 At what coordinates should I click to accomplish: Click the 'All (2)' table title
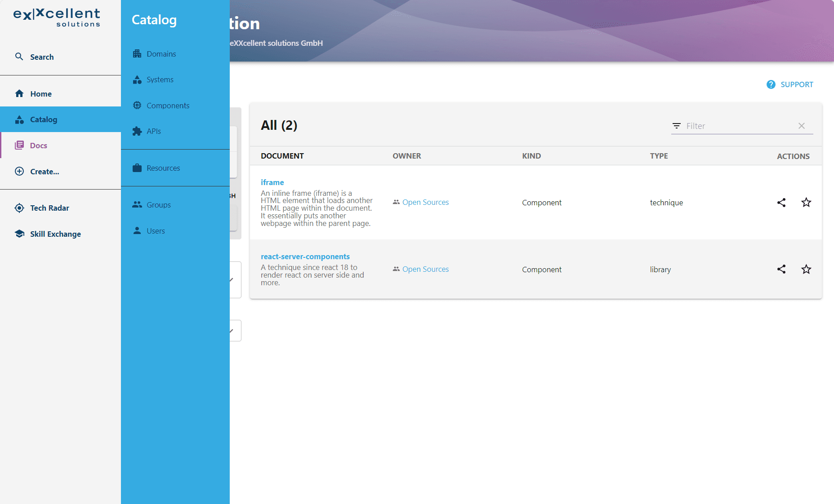(279, 125)
